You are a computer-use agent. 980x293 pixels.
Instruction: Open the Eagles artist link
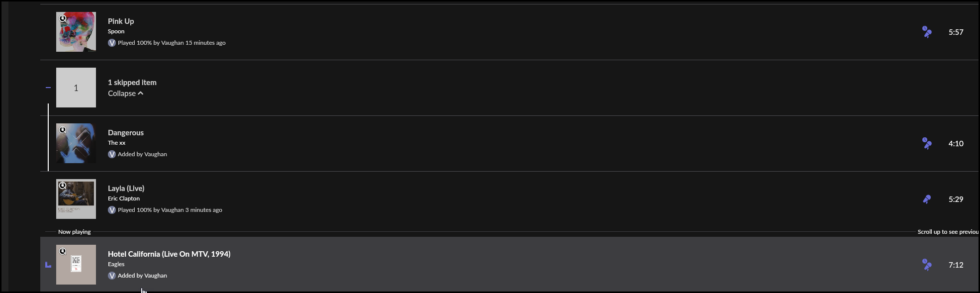click(x=116, y=264)
